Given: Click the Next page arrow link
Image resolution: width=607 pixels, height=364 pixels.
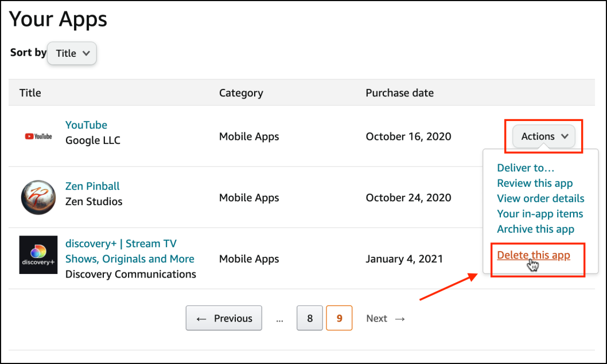Looking at the screenshot, I should point(386,318).
